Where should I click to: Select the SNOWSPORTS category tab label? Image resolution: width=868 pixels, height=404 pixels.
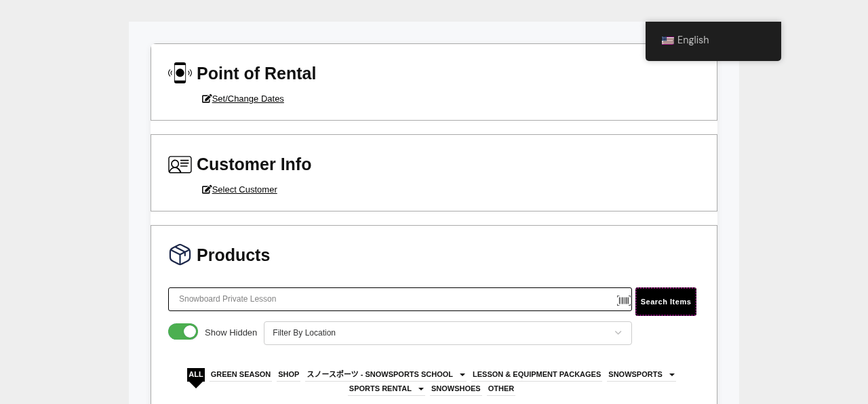coord(635,375)
